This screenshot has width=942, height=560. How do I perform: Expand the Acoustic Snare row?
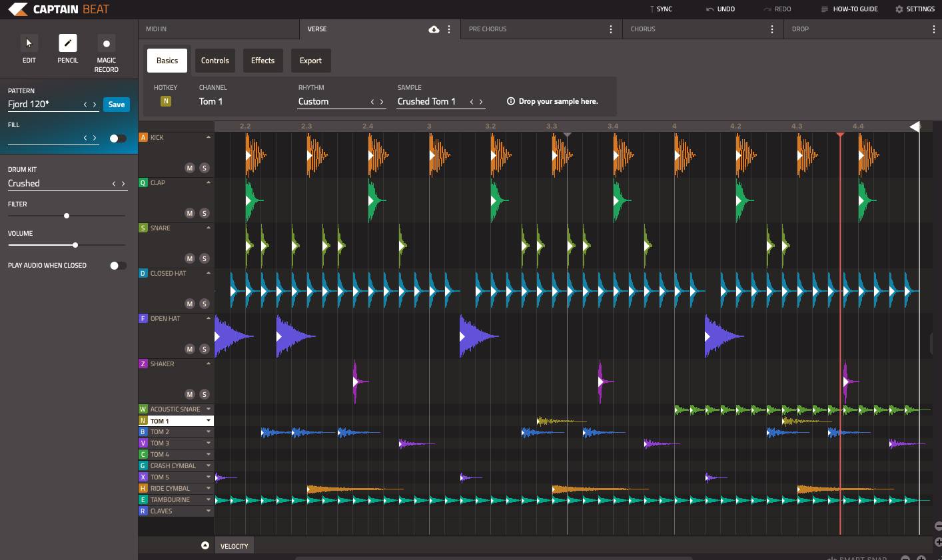click(209, 410)
